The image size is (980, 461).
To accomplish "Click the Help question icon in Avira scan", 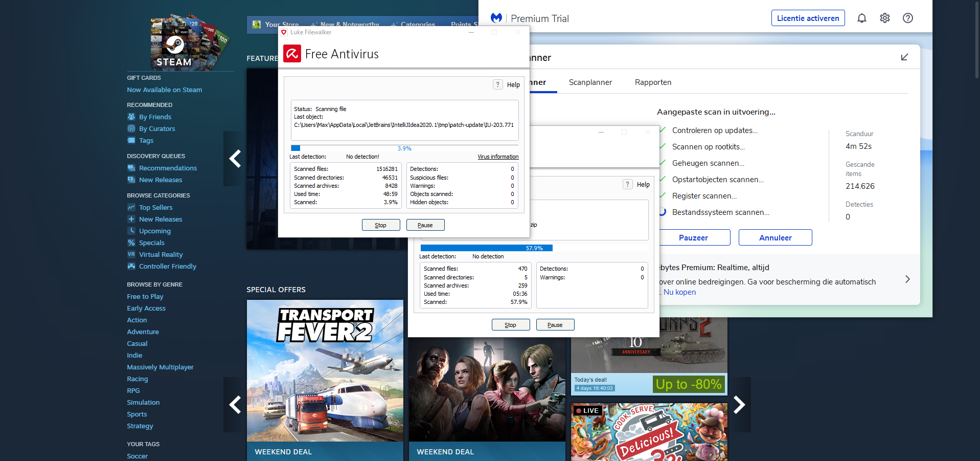I will click(x=497, y=85).
